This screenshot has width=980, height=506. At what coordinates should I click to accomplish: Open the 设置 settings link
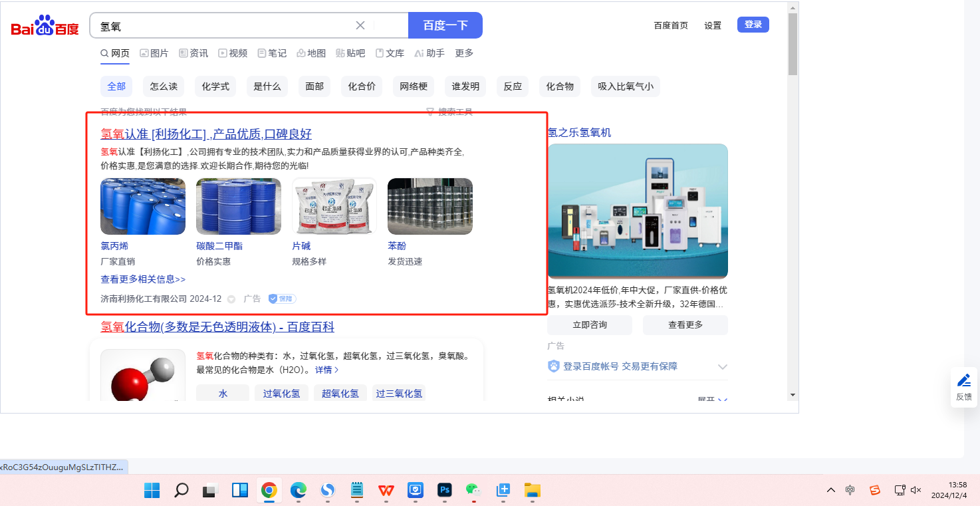pyautogui.click(x=713, y=25)
